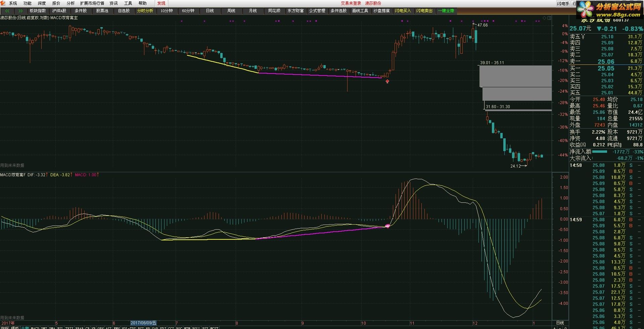The height and width of the screenshot is (329, 644).
Task: Open 公式管理
Action: click(x=317, y=11)
